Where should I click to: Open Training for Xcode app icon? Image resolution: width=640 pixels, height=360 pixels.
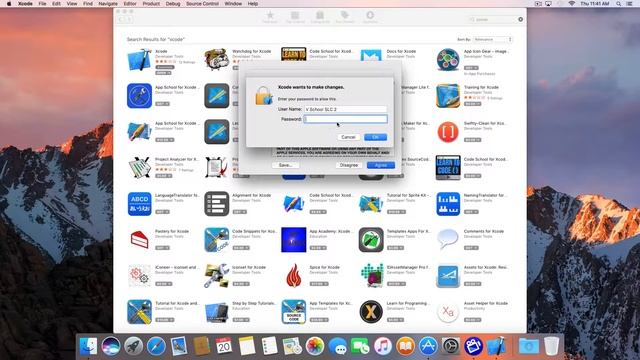[448, 96]
